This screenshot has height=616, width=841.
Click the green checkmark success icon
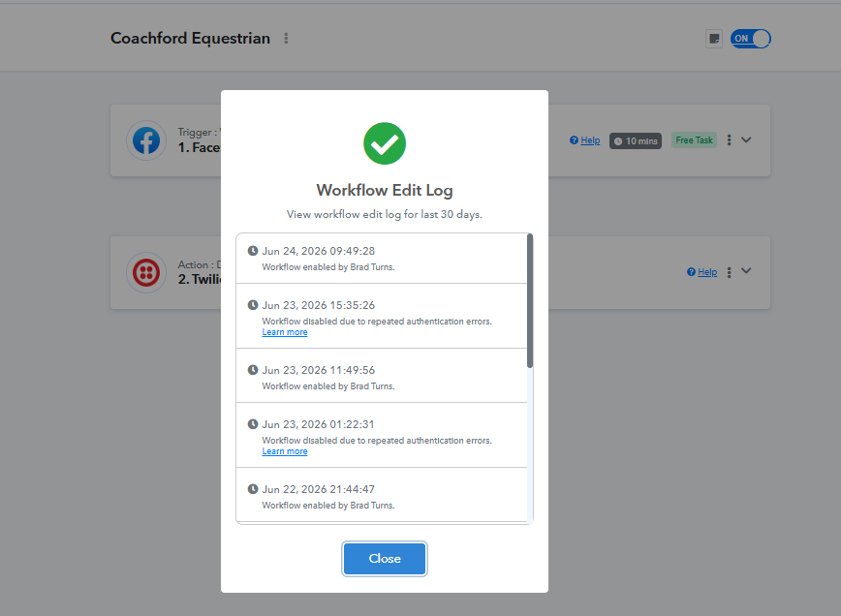(385, 143)
